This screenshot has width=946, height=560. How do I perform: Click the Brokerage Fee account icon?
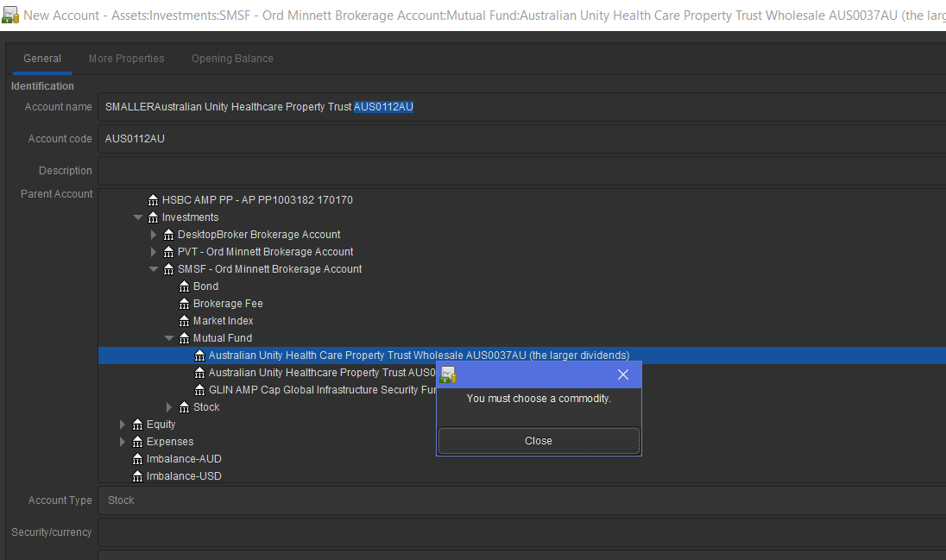pyautogui.click(x=185, y=304)
